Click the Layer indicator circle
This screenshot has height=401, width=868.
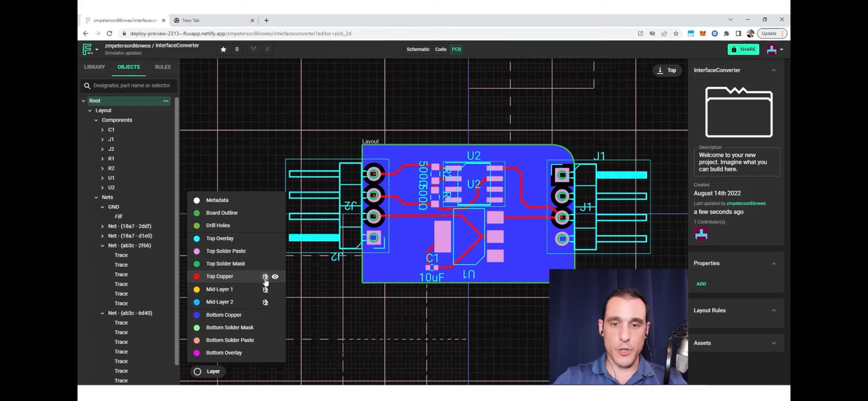click(197, 371)
